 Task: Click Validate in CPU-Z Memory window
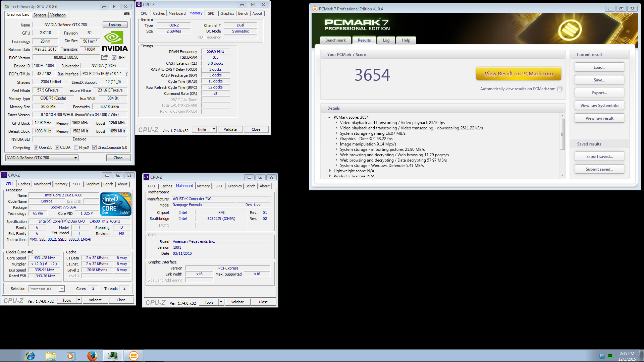point(230,129)
